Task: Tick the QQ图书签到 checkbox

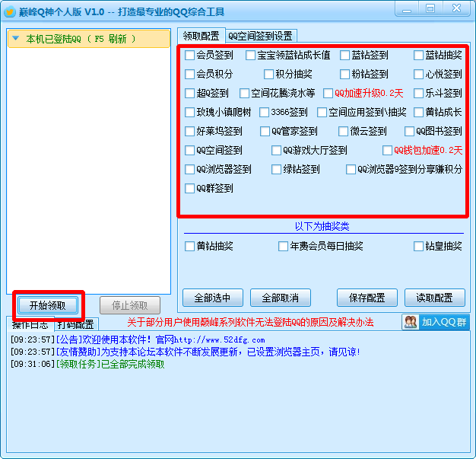Action: (409, 132)
